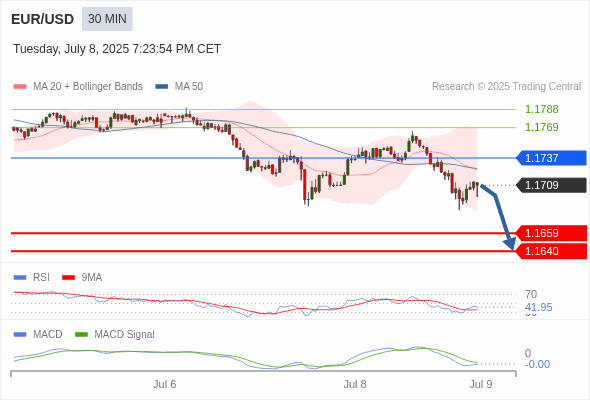Click the pink MA 20 legend swatch

[20, 87]
